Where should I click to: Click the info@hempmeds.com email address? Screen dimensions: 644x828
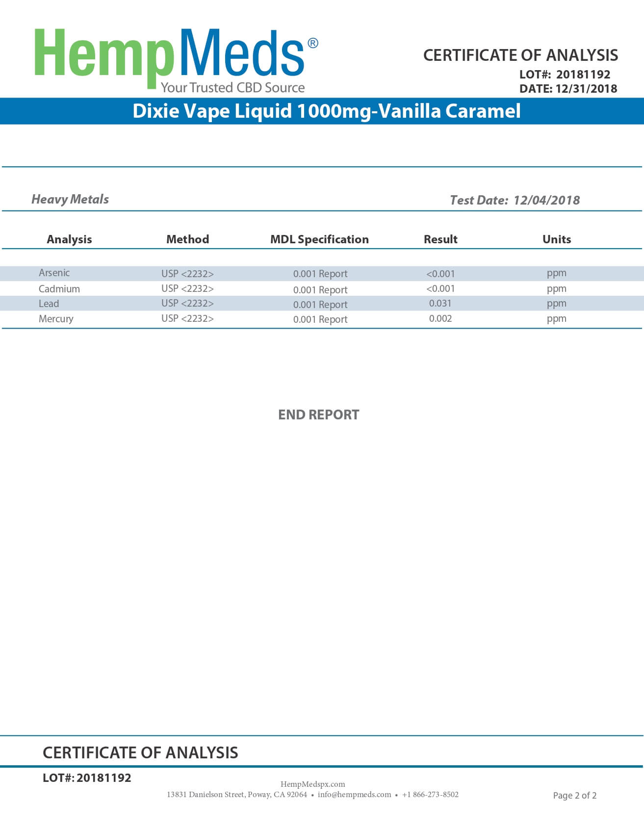coord(354,794)
